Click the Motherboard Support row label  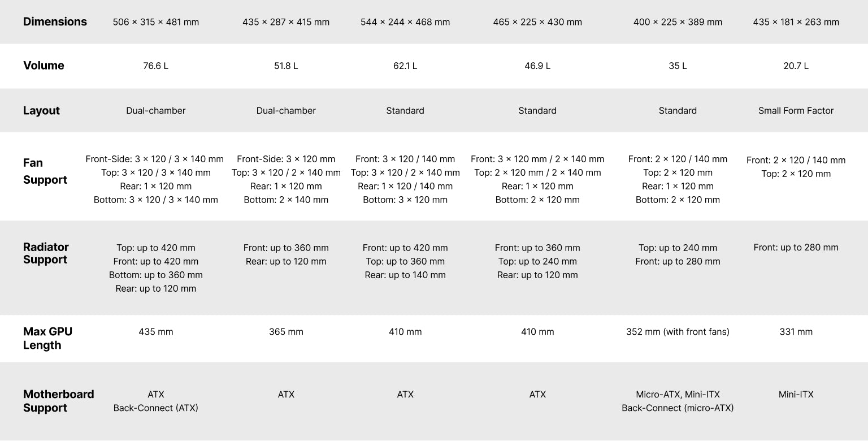point(58,401)
